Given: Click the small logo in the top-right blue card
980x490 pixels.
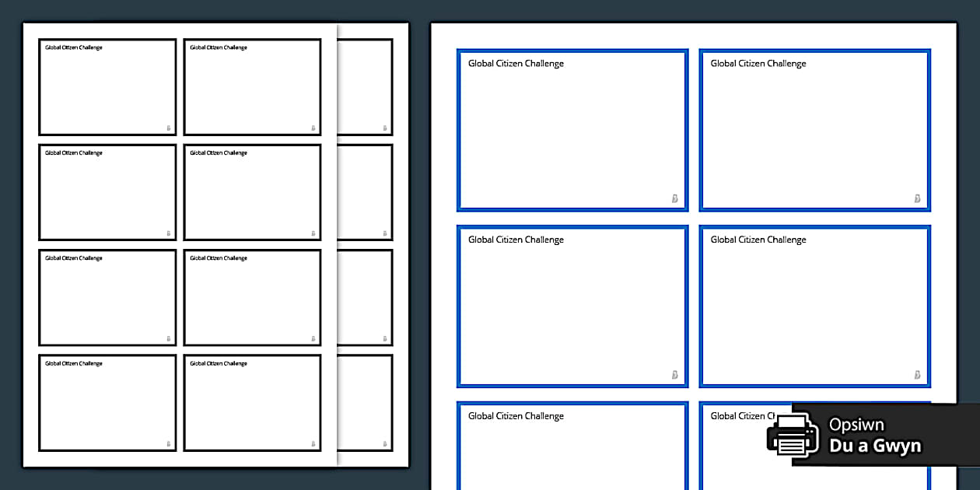Looking at the screenshot, I should pyautogui.click(x=918, y=199).
